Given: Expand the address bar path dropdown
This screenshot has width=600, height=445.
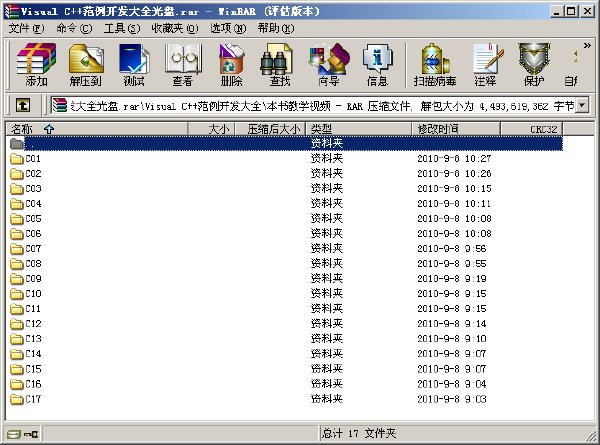Looking at the screenshot, I should click(582, 105).
